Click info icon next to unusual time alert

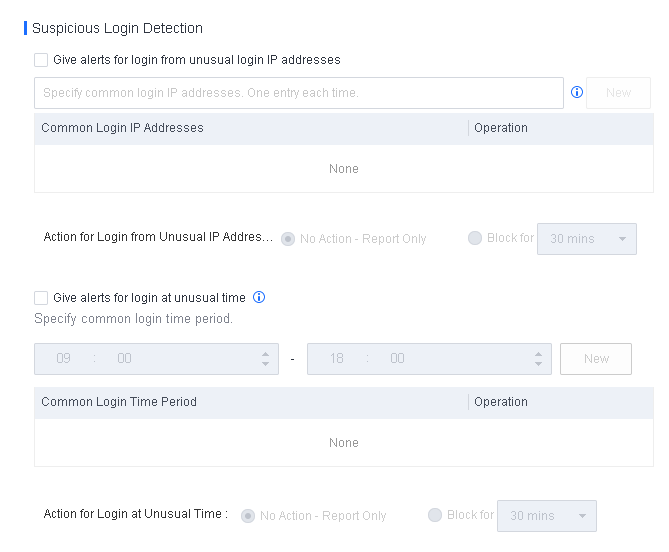(259, 297)
